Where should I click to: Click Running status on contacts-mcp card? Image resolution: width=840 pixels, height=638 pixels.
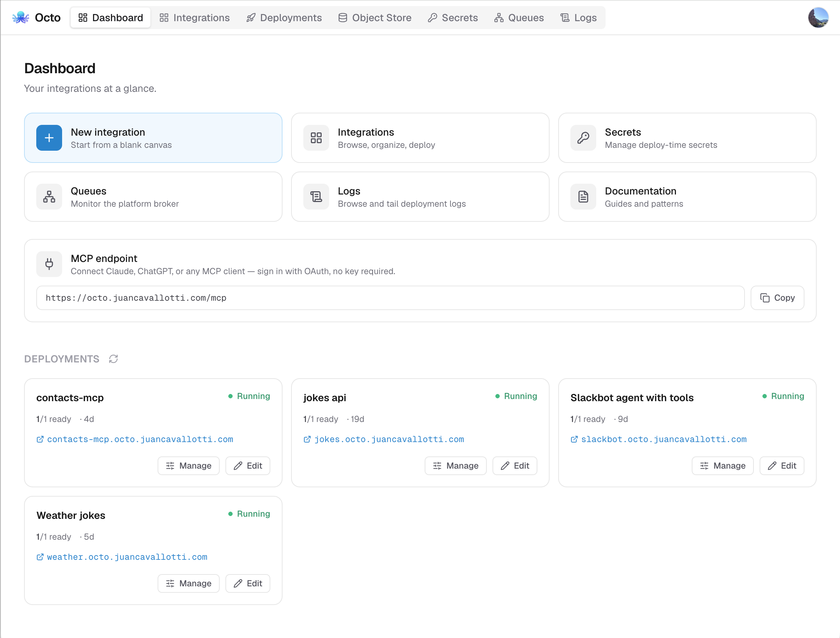click(x=249, y=396)
